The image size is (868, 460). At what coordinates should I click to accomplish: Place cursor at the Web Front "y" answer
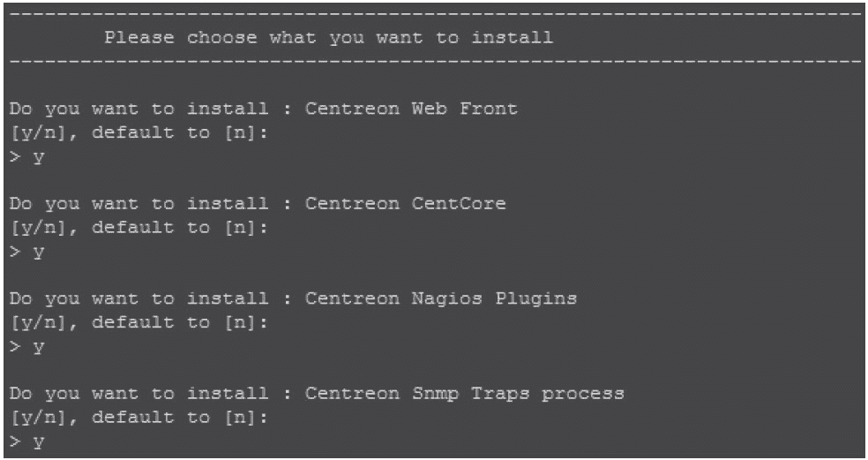38,157
